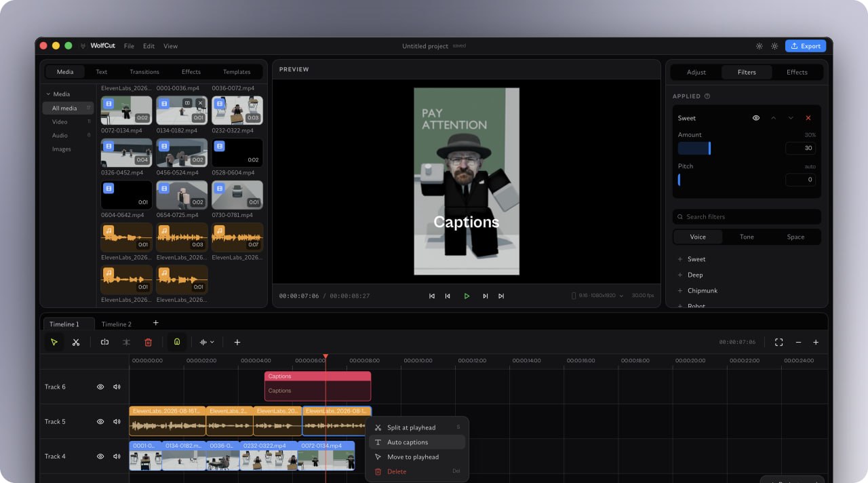The image size is (868, 483).
Task: Select the arrow selection tool in timeline toolbar
Action: coord(54,343)
